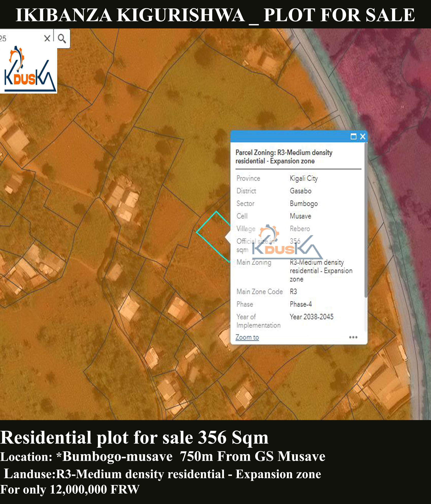Click the Rebero village value
The width and height of the screenshot is (431, 504).
pos(300,229)
